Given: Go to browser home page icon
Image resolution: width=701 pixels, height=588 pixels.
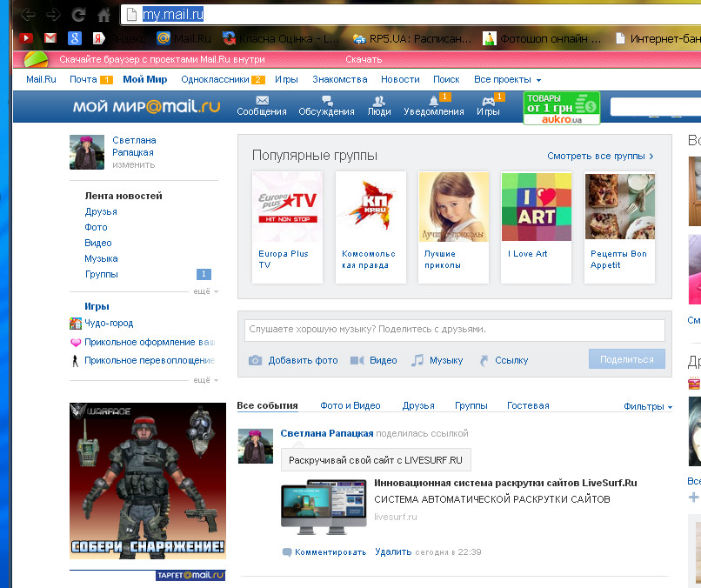Looking at the screenshot, I should (104, 15).
